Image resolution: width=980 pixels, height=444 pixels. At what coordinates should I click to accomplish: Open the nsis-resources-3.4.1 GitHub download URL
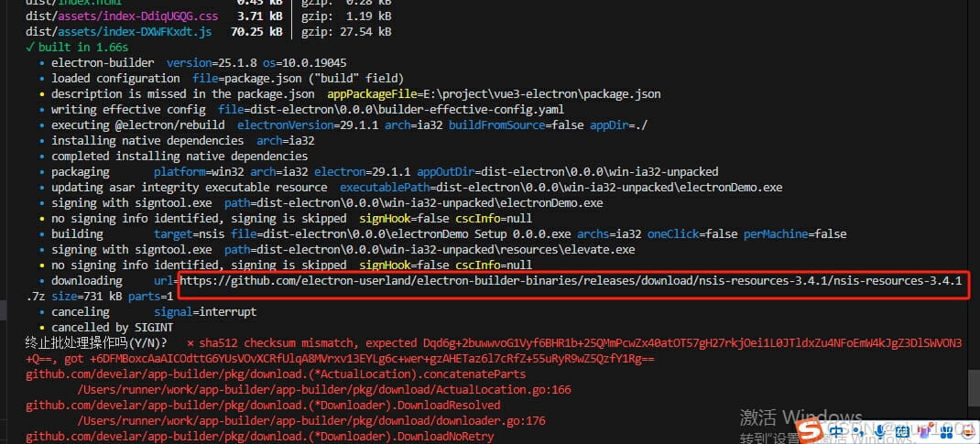(571, 281)
